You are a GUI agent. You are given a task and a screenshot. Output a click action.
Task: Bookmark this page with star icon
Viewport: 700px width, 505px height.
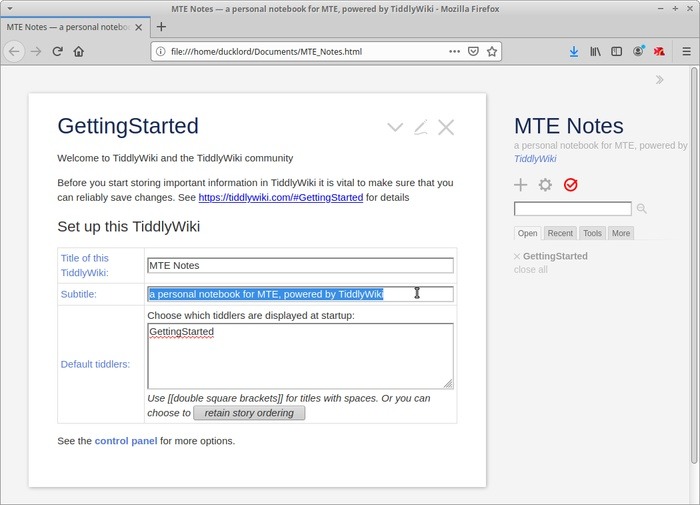(x=492, y=52)
